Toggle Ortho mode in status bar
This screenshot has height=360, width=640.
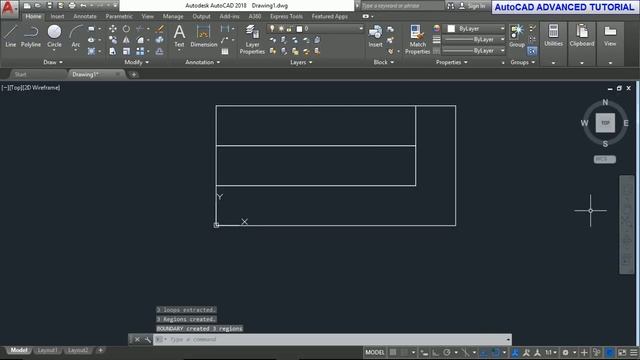tap(436, 352)
